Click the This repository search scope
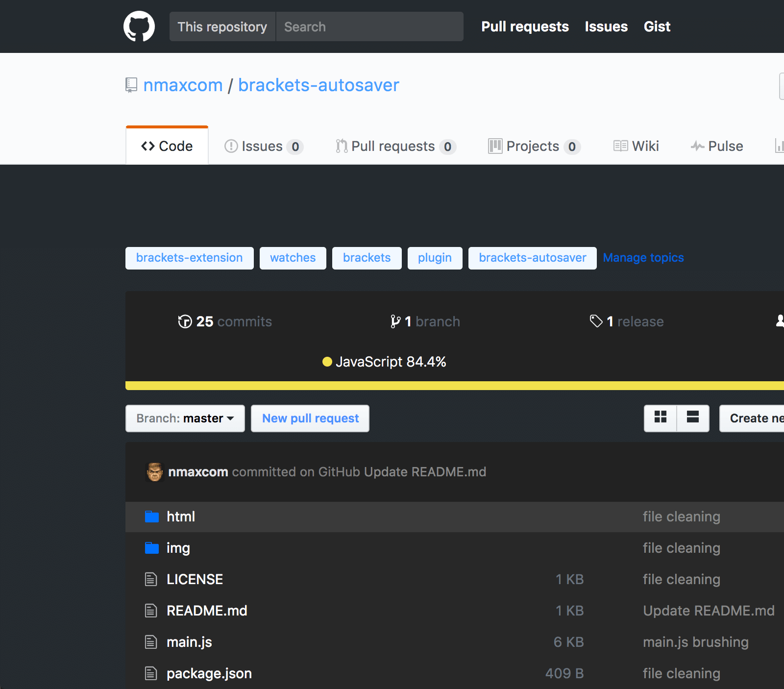 (222, 26)
